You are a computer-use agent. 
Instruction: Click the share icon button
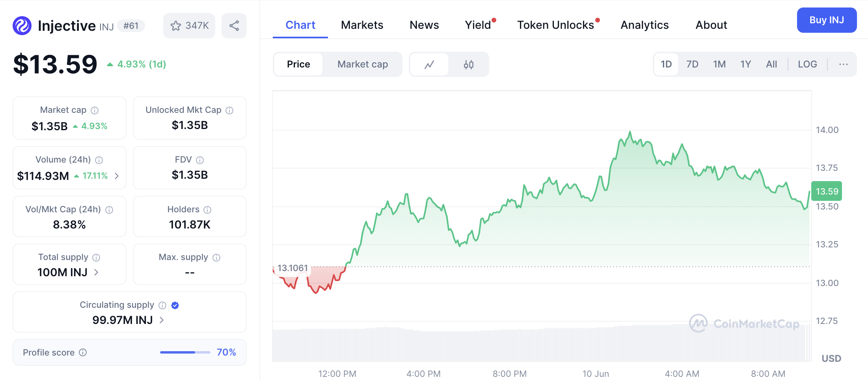(234, 26)
